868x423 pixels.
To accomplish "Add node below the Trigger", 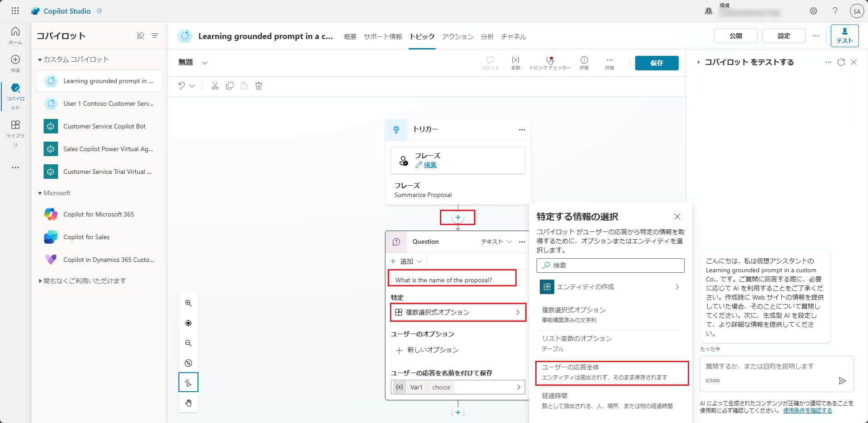I will (x=458, y=217).
